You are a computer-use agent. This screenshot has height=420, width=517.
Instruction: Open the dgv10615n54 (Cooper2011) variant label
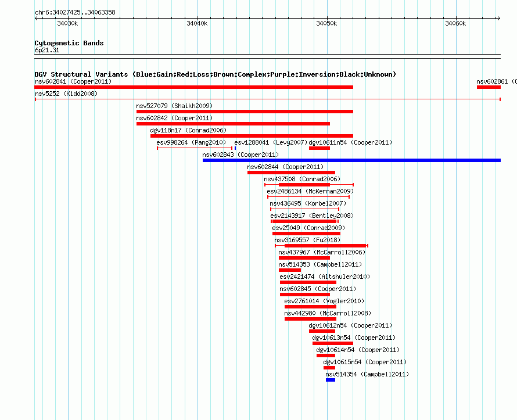[365, 362]
